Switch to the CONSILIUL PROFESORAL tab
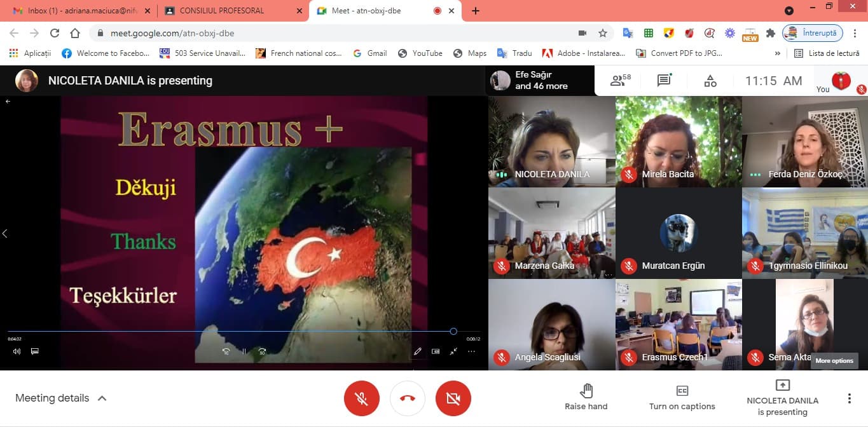Viewport: 868px width, 427px height. click(x=231, y=11)
